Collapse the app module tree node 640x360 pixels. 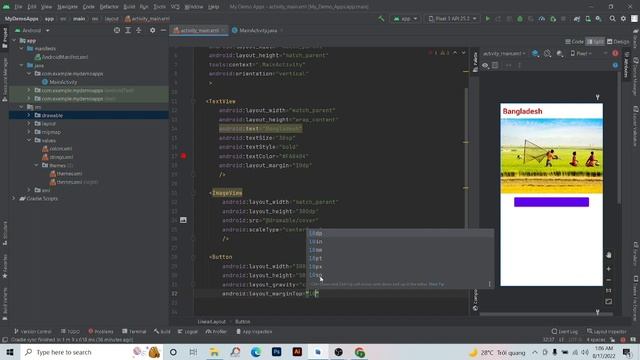click(15, 40)
